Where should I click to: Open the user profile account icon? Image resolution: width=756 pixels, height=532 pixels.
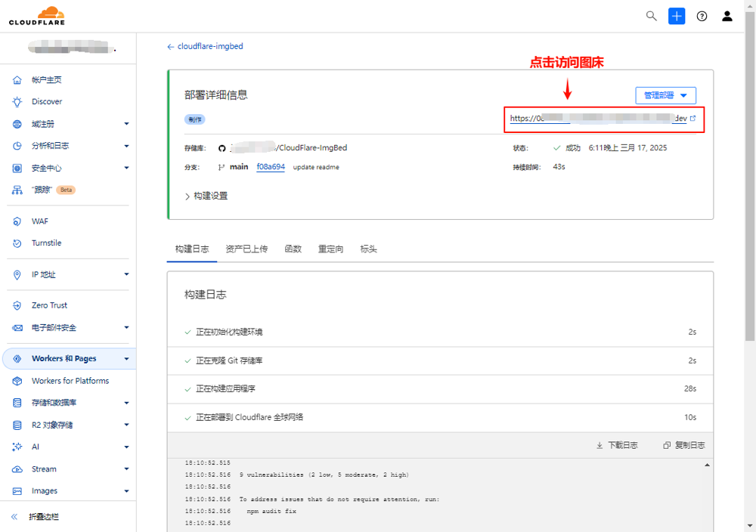tap(727, 16)
